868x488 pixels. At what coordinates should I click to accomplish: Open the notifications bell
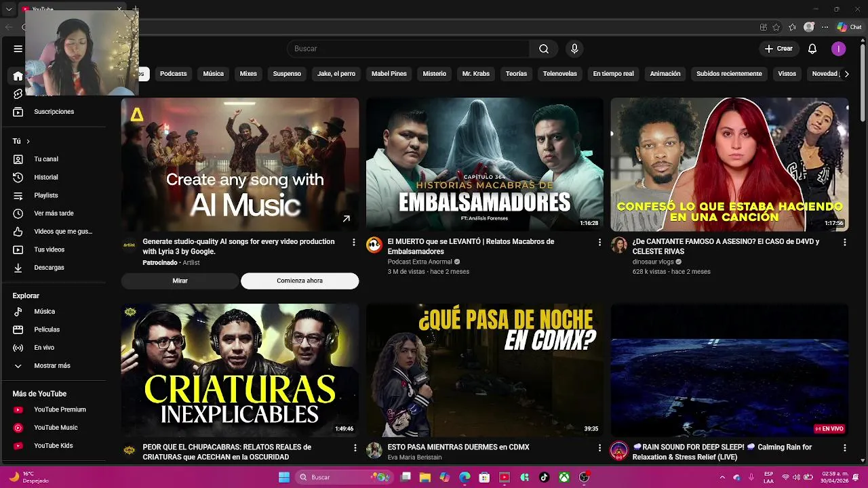[812, 49]
